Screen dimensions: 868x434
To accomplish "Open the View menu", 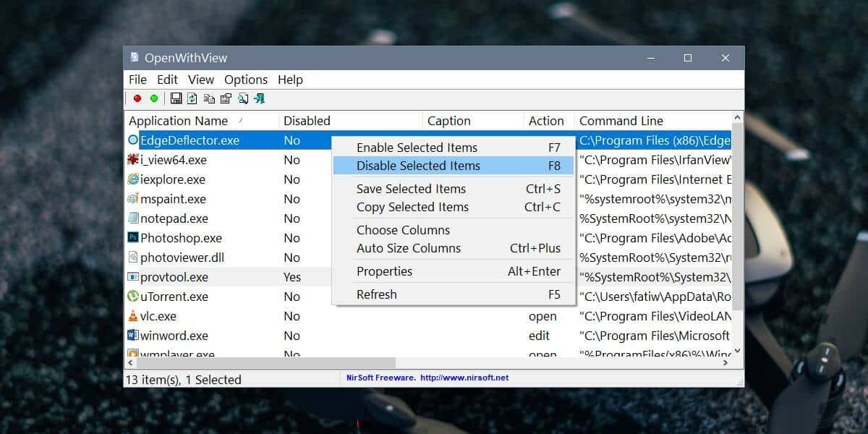I will pyautogui.click(x=201, y=80).
